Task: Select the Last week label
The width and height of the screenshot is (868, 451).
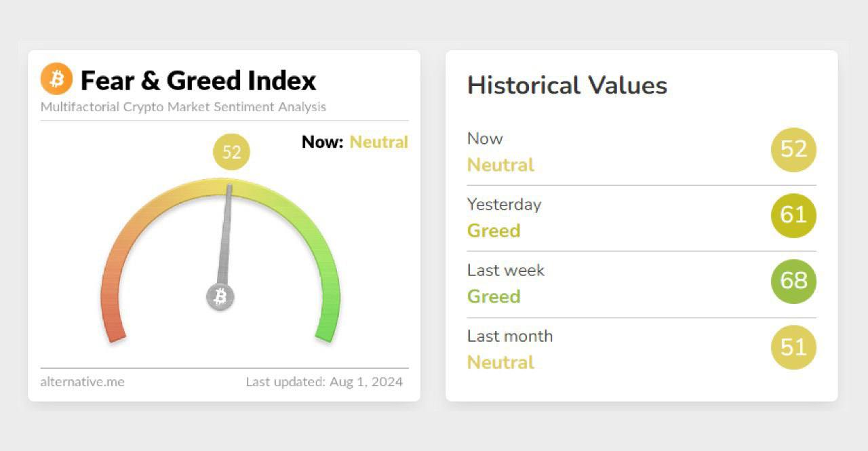Action: tap(506, 270)
